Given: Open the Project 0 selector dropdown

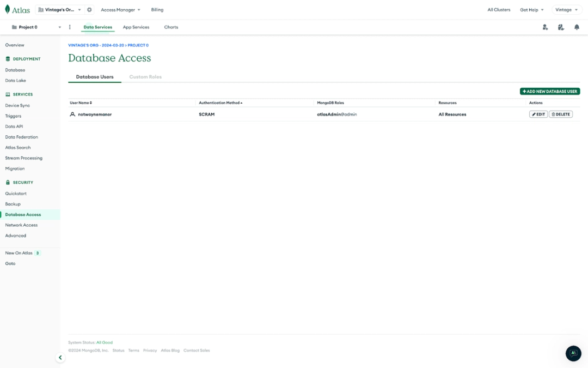Looking at the screenshot, I should coord(60,27).
